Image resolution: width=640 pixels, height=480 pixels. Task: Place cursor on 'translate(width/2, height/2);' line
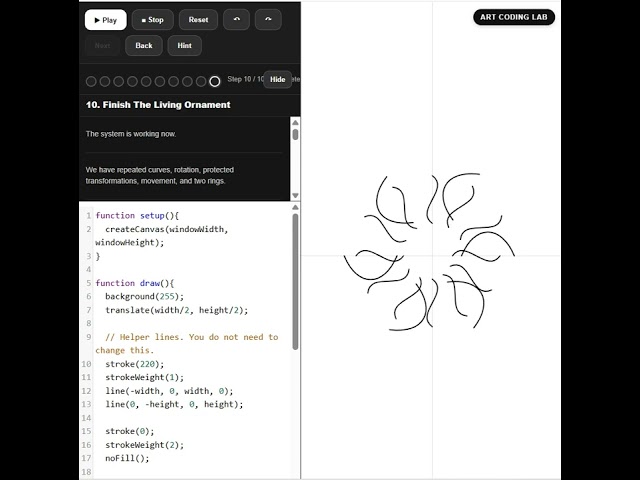(x=176, y=310)
